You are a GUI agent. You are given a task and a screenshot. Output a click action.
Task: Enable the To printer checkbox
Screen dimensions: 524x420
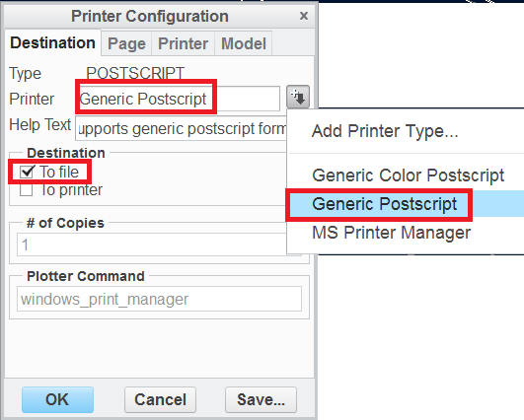[x=26, y=190]
